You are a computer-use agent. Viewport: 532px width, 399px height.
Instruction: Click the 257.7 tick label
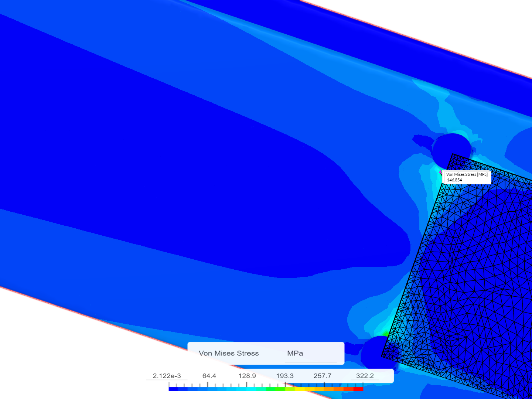point(323,375)
